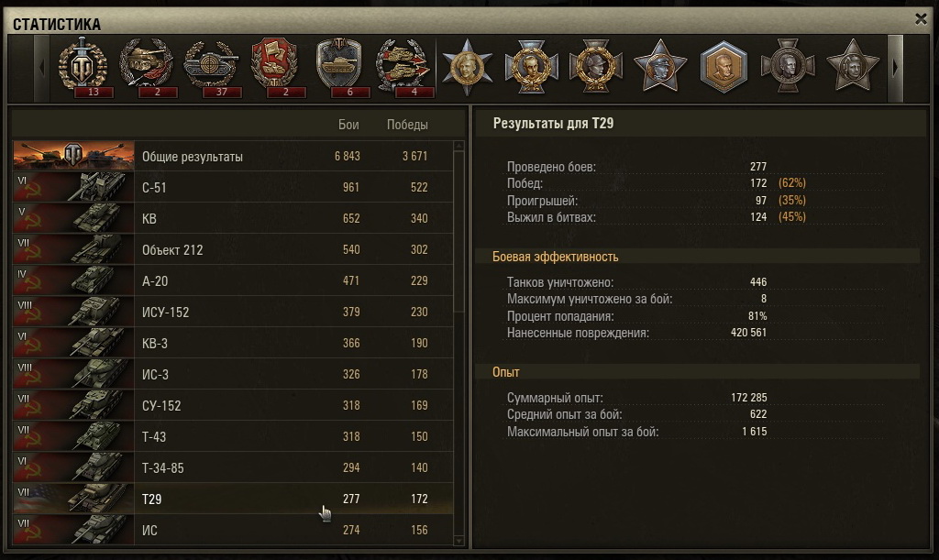Click the red flag medal icon
The image size is (939, 560).
274,68
